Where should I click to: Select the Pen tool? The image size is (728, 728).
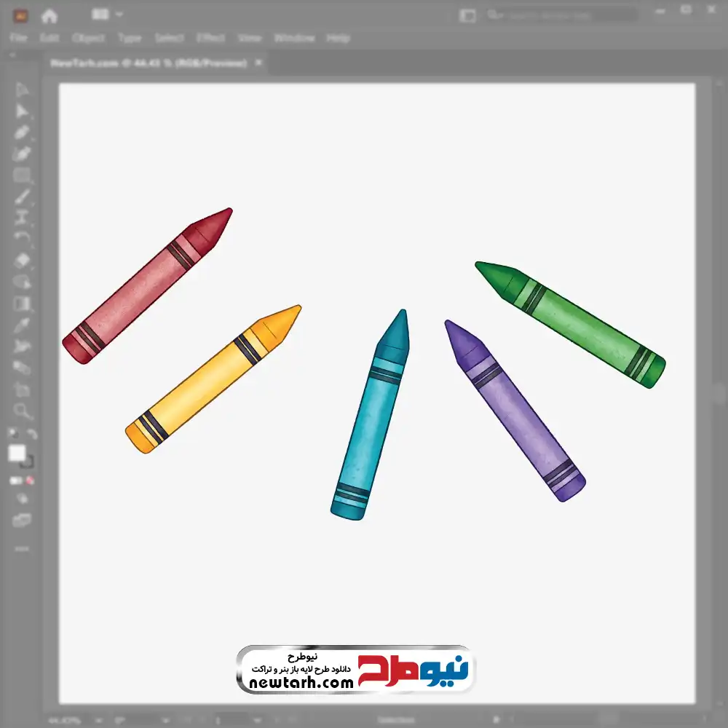(x=22, y=132)
